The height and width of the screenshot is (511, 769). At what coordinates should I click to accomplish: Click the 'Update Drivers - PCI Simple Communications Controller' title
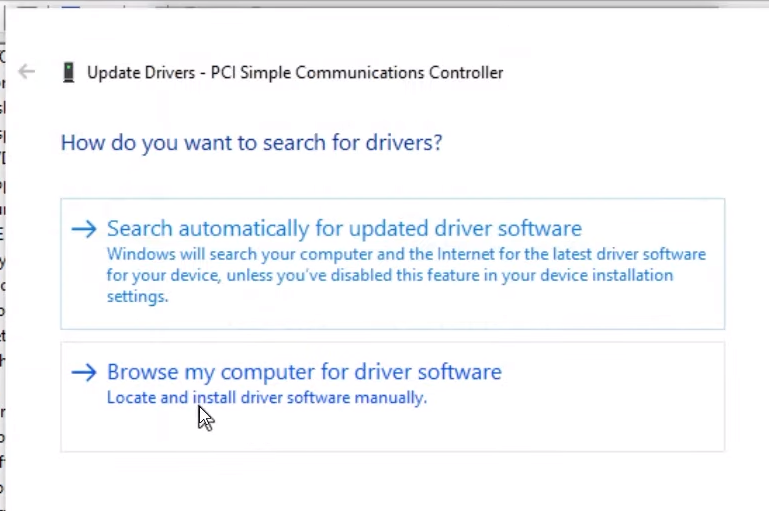(x=295, y=73)
